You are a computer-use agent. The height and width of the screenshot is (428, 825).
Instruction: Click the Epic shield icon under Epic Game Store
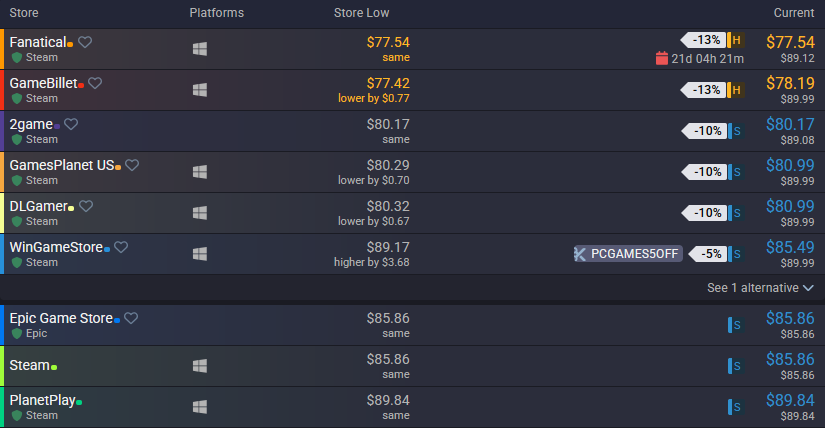[17, 334]
